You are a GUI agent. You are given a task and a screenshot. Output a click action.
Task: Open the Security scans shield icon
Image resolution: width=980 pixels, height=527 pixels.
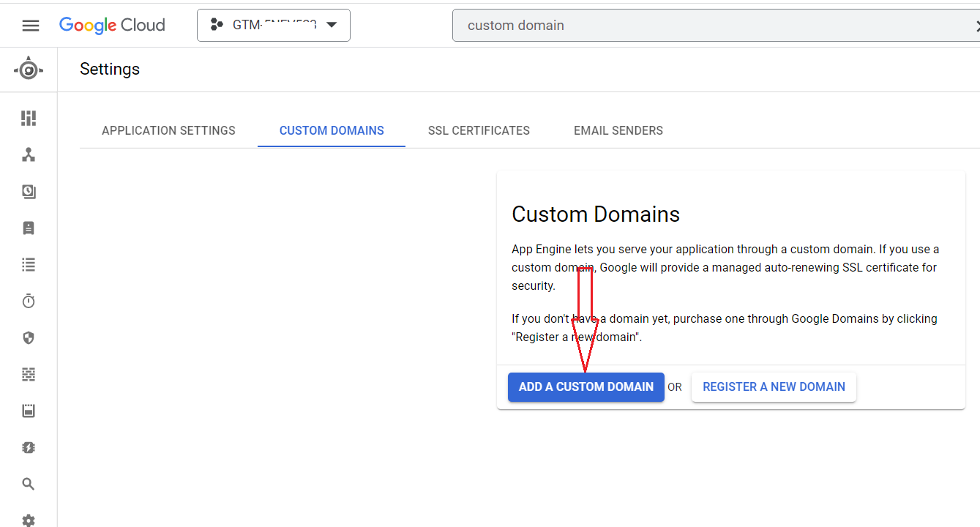point(29,337)
